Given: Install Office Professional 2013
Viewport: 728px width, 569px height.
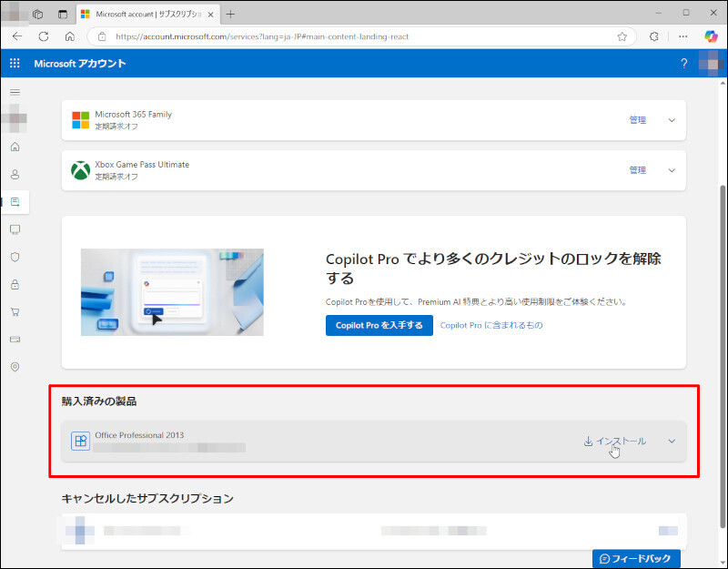Looking at the screenshot, I should [x=615, y=442].
